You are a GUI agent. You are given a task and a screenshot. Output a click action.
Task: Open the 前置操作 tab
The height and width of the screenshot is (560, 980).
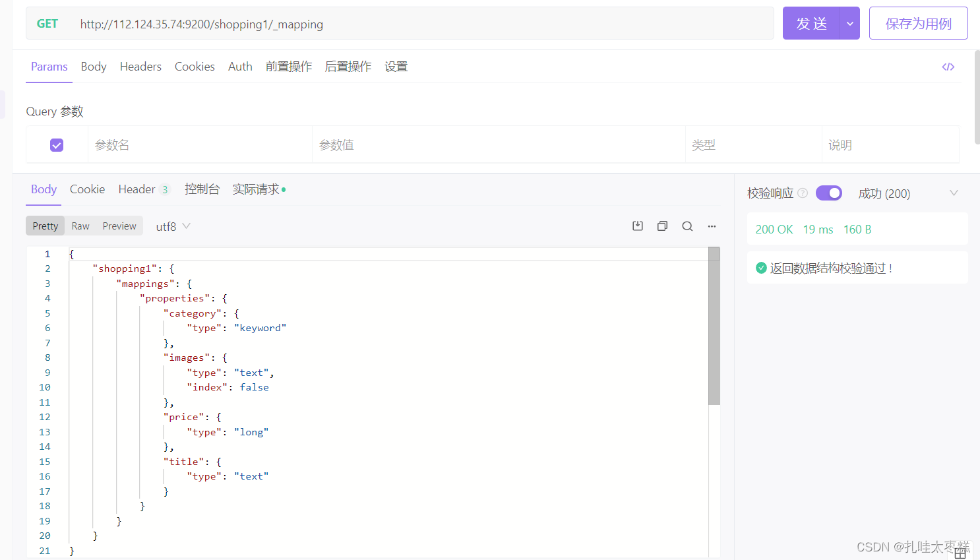click(289, 67)
